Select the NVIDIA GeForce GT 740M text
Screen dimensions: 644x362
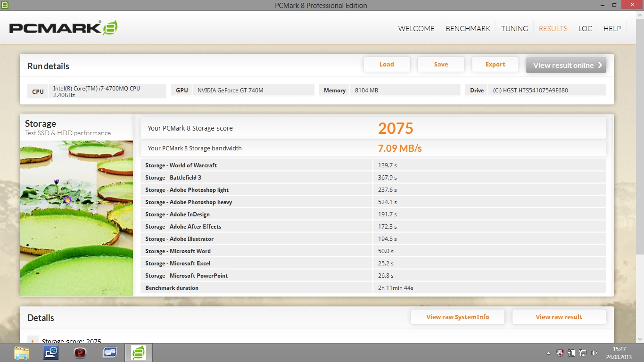(231, 90)
